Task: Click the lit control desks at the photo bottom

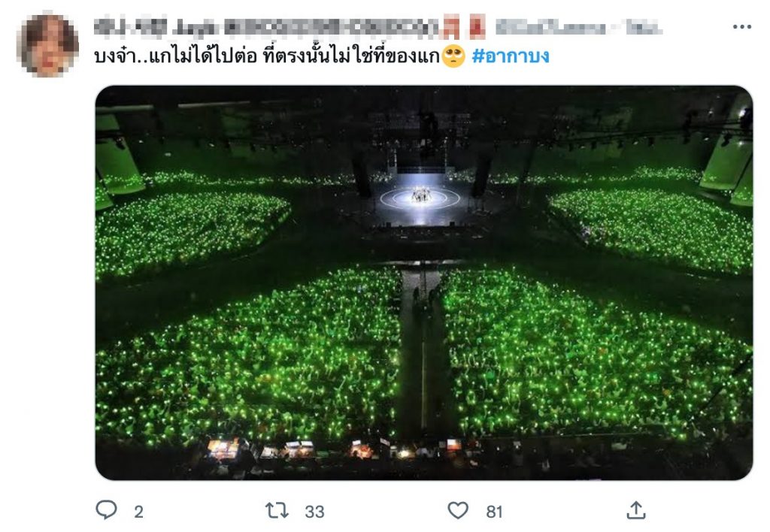Action: pos(301,449)
